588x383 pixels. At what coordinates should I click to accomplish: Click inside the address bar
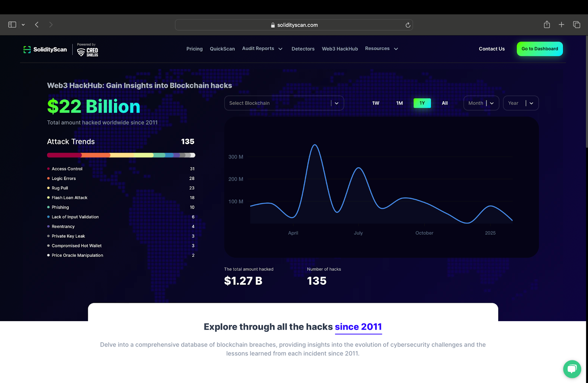pos(294,25)
